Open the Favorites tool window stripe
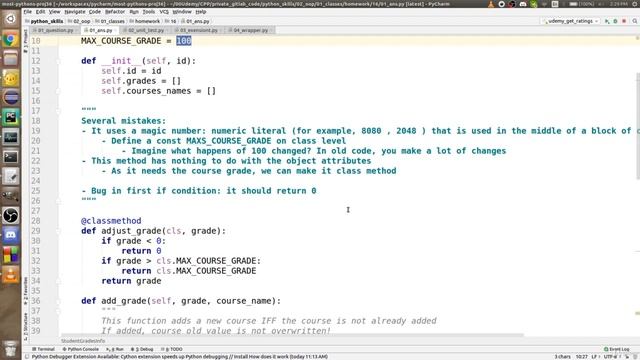This screenshot has width=640, height=360. 26,291
